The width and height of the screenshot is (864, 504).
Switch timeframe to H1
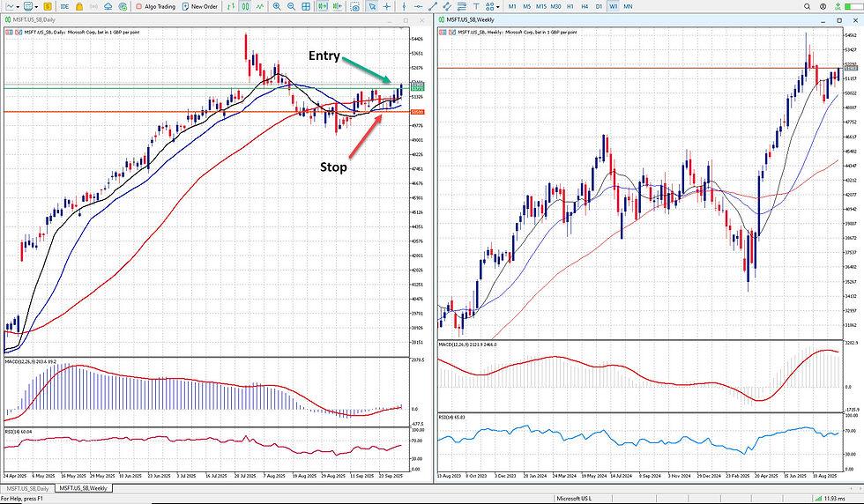570,7
